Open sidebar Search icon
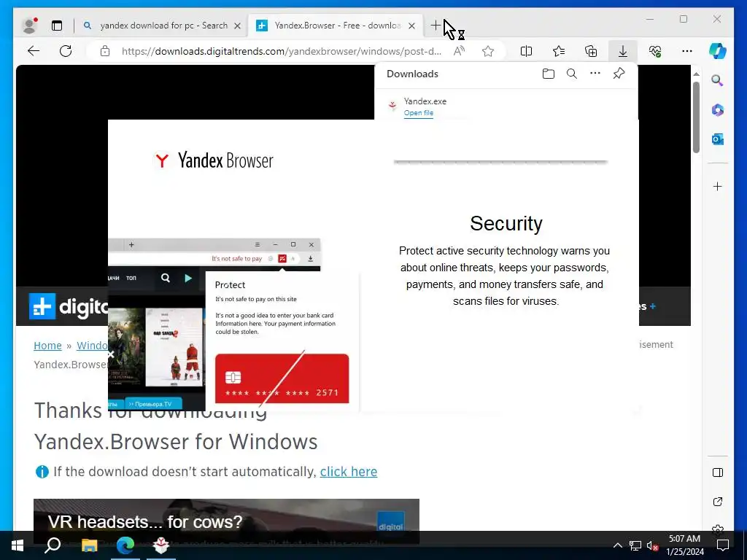Viewport: 747px width, 560px height. 718,80
